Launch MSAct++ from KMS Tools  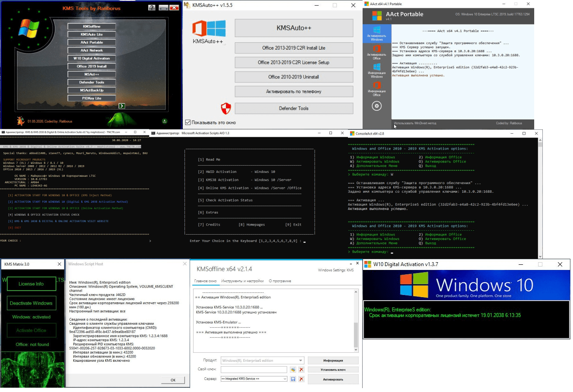point(91,74)
